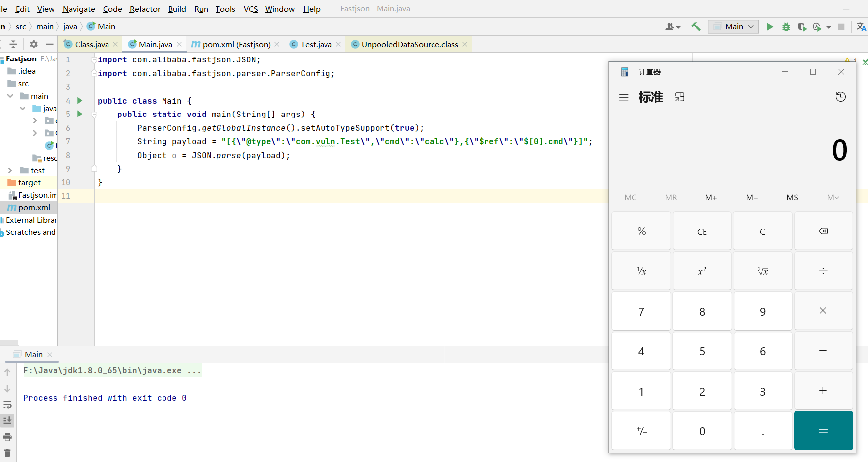Viewport: 868px width, 462px height.
Task: Open the Navigate menu
Action: pyautogui.click(x=79, y=9)
